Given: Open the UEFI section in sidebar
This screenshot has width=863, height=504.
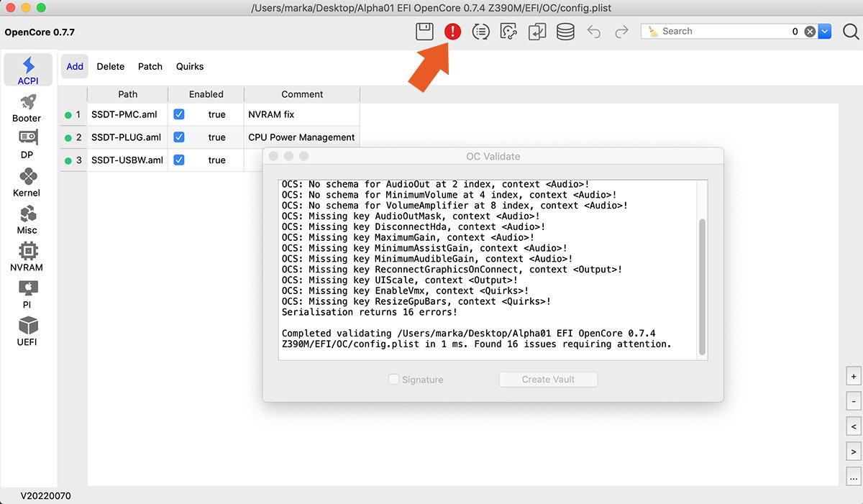Looking at the screenshot, I should pos(27,331).
